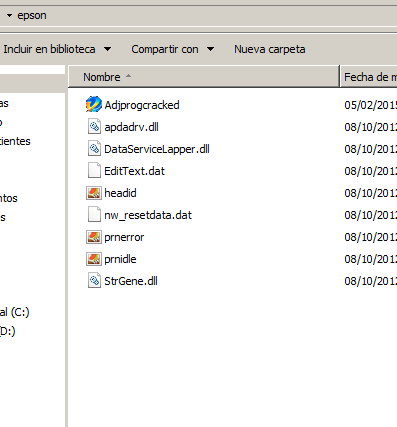Click the Incluir en biblioteca toolbar label
The width and height of the screenshot is (397, 427).
(49, 49)
